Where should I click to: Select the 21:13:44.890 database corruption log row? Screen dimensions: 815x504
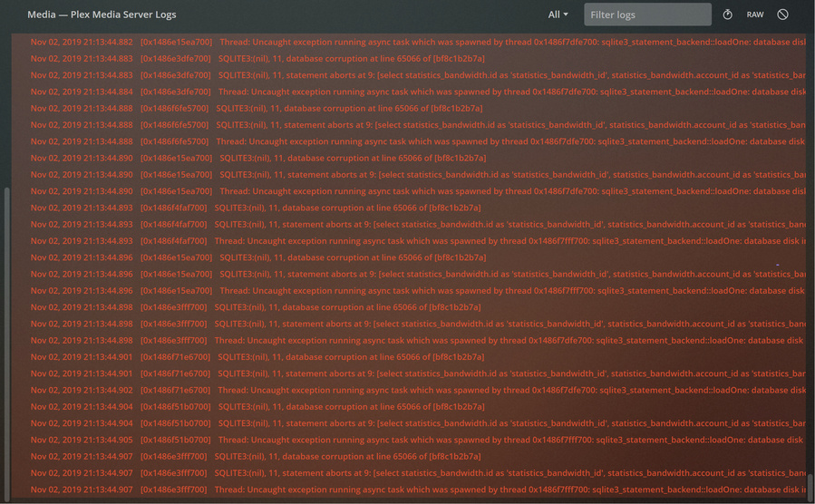click(x=409, y=159)
